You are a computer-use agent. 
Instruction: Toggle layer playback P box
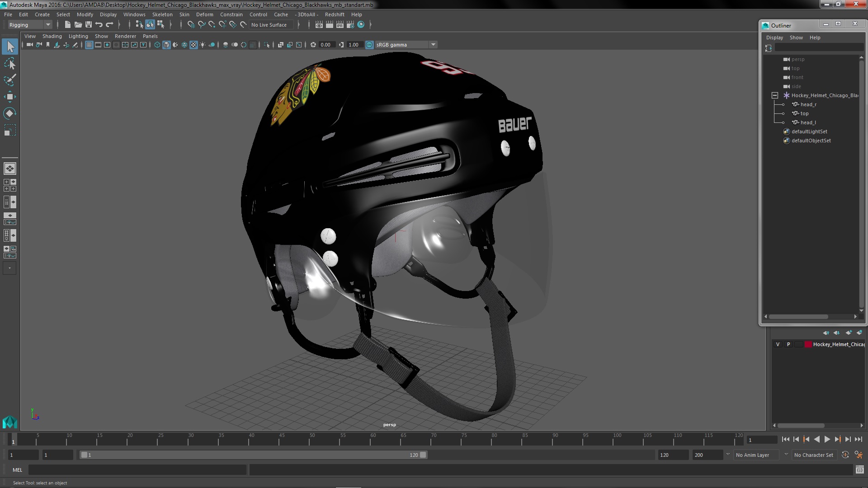click(788, 344)
